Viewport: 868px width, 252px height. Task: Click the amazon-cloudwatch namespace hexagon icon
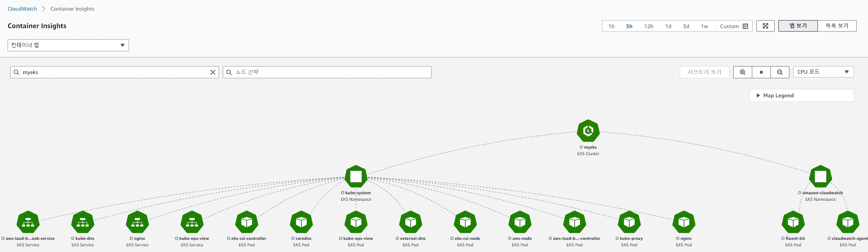click(x=821, y=176)
